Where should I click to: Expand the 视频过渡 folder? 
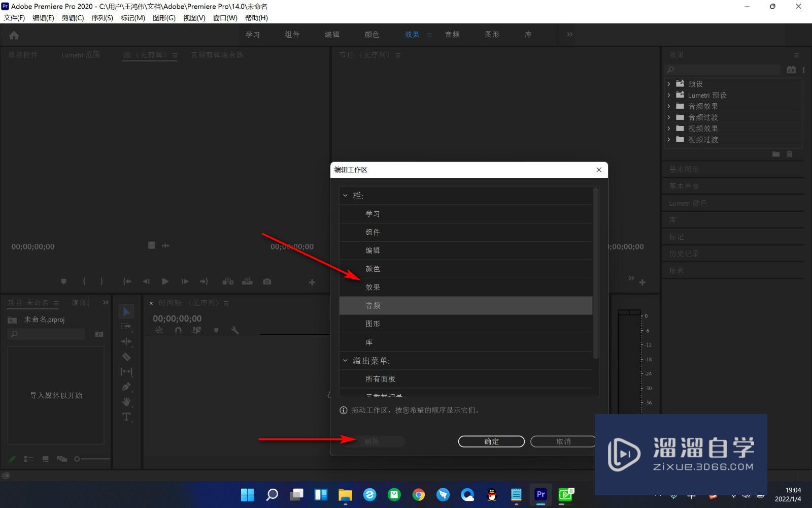pos(669,140)
